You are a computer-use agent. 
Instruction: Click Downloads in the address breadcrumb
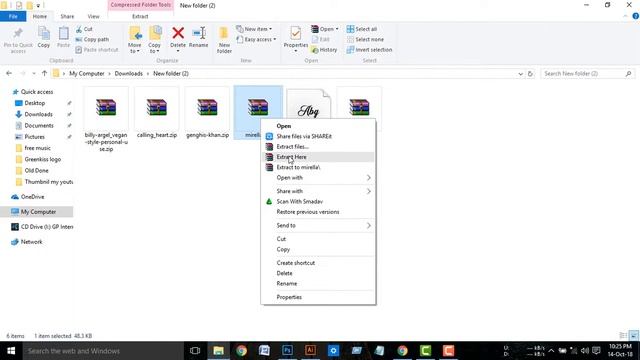point(128,73)
